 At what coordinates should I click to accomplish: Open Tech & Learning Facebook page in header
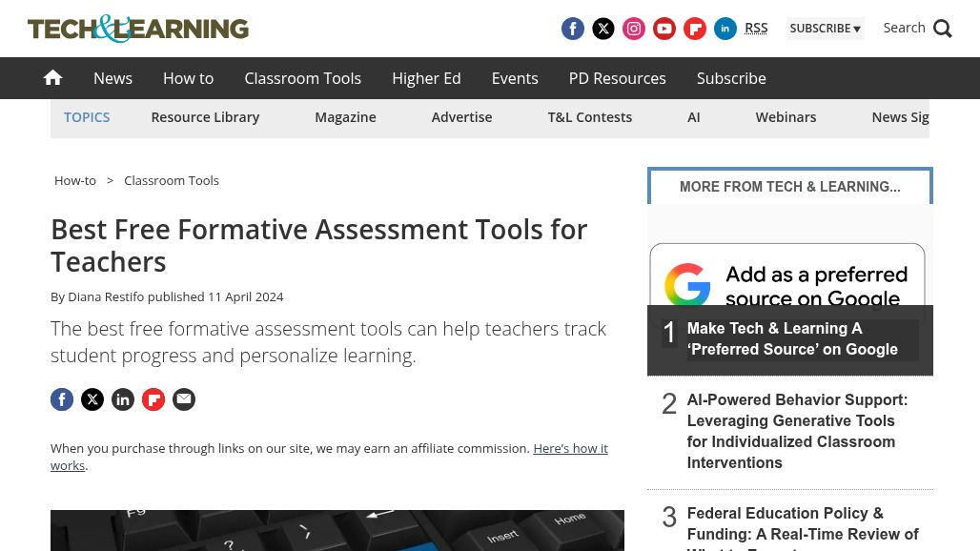573,29
